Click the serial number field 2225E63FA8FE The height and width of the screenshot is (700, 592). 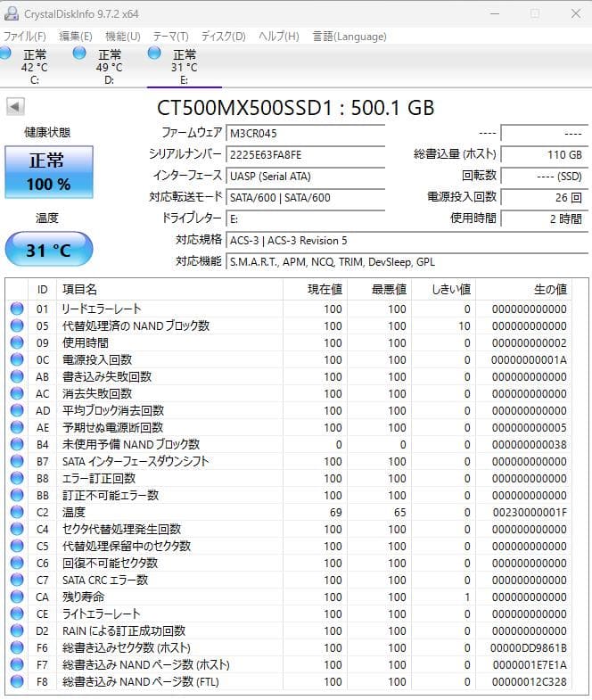point(306,154)
